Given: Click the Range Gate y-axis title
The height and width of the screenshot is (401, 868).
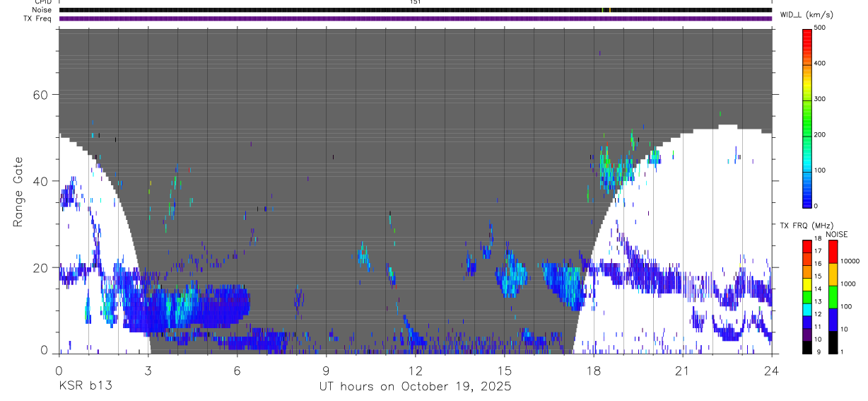Looking at the screenshot, I should 18,192.
